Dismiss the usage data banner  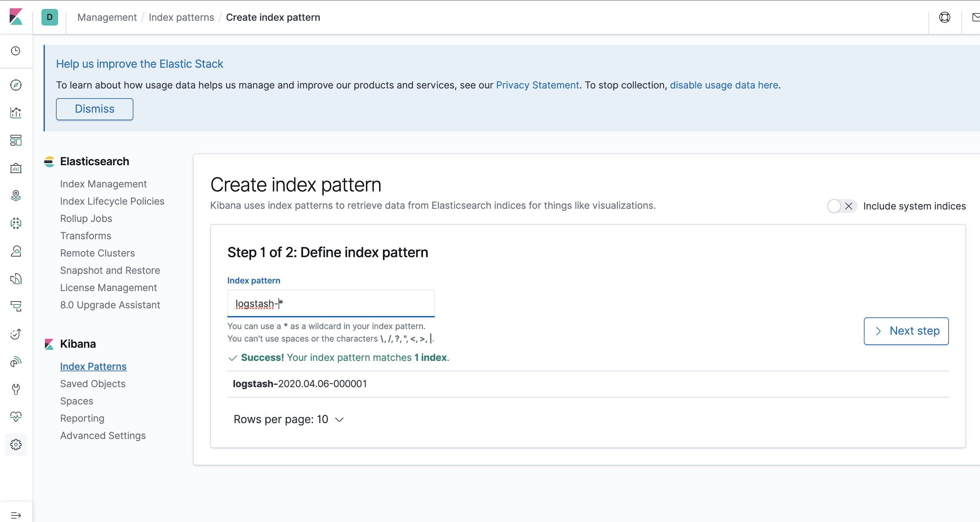94,109
